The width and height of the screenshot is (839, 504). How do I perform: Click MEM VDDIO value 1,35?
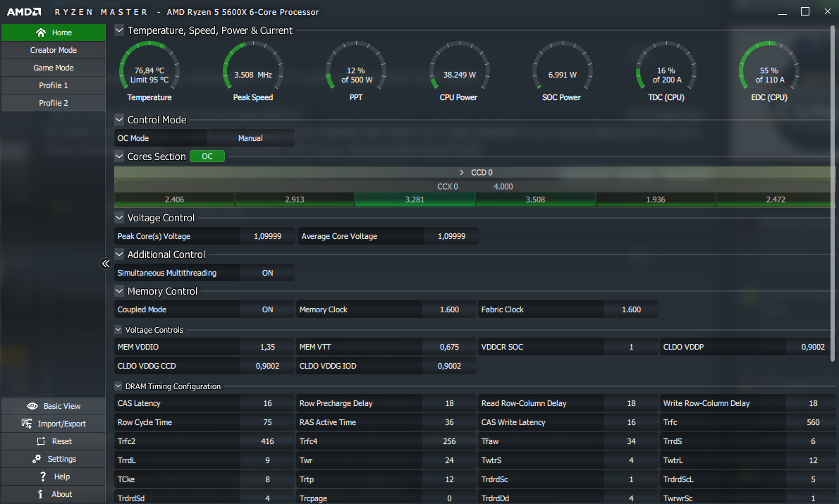coord(267,348)
